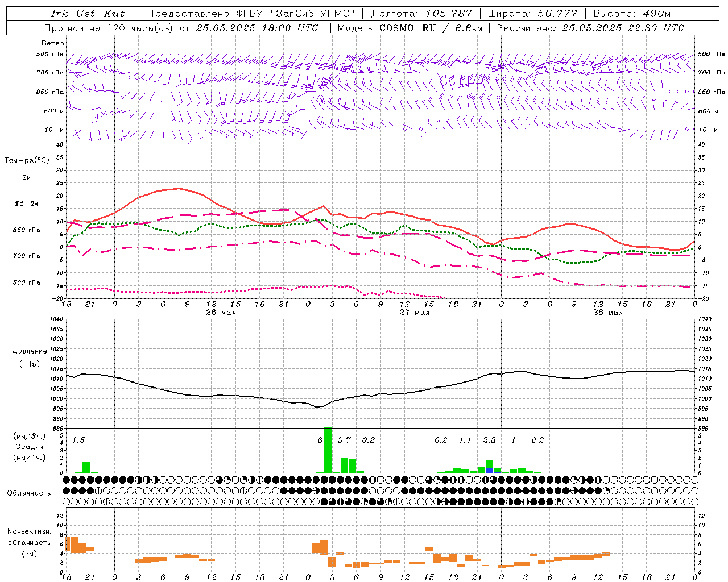Click the (мм/3ч.) precipitation unit label
This screenshot has width=728, height=582.
[x=30, y=436]
